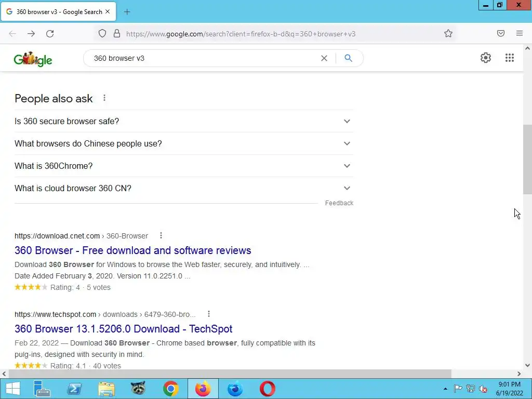
Task: Switch to Firefox in the taskbar
Action: 203,389
